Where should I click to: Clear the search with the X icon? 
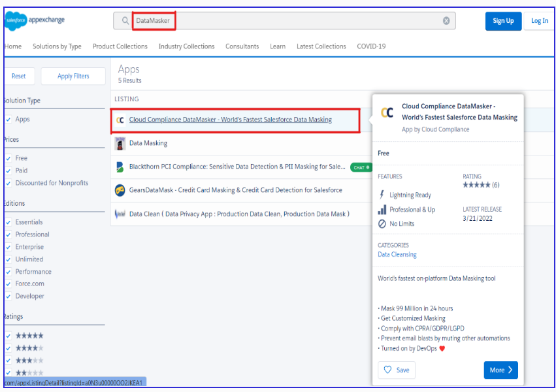tap(446, 20)
